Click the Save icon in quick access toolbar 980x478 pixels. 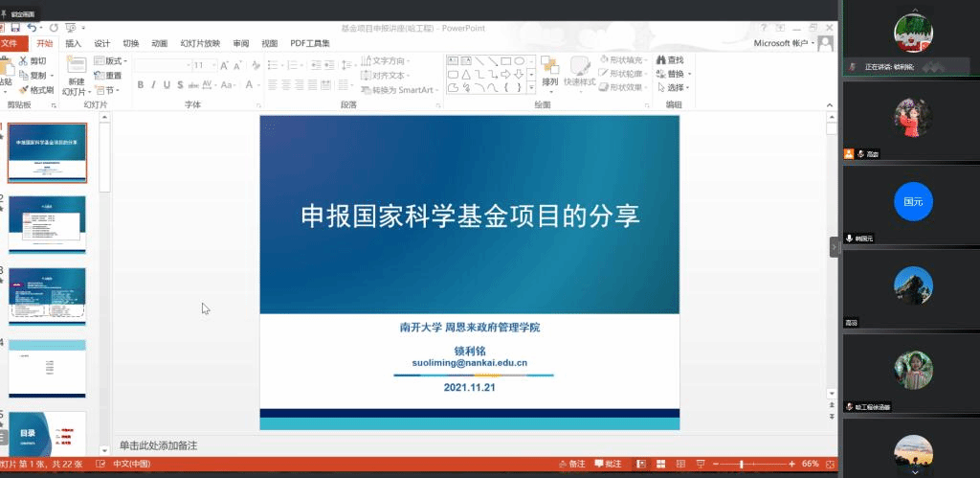[13, 29]
